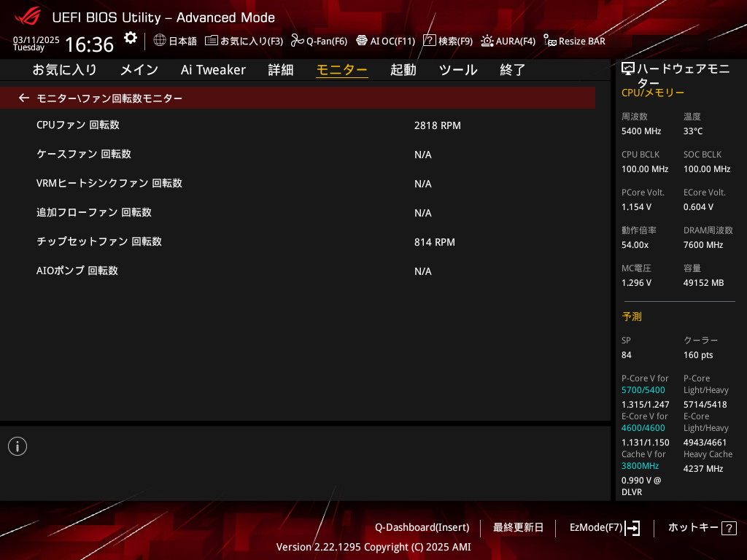Click the info circle icon
Screen dimensions: 747x560
[18, 446]
